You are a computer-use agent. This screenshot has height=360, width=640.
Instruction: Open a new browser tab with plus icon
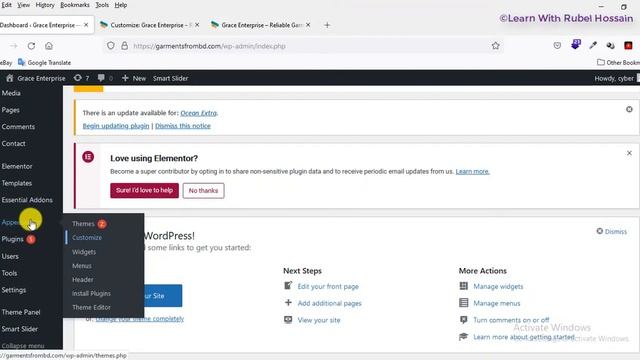click(x=327, y=25)
